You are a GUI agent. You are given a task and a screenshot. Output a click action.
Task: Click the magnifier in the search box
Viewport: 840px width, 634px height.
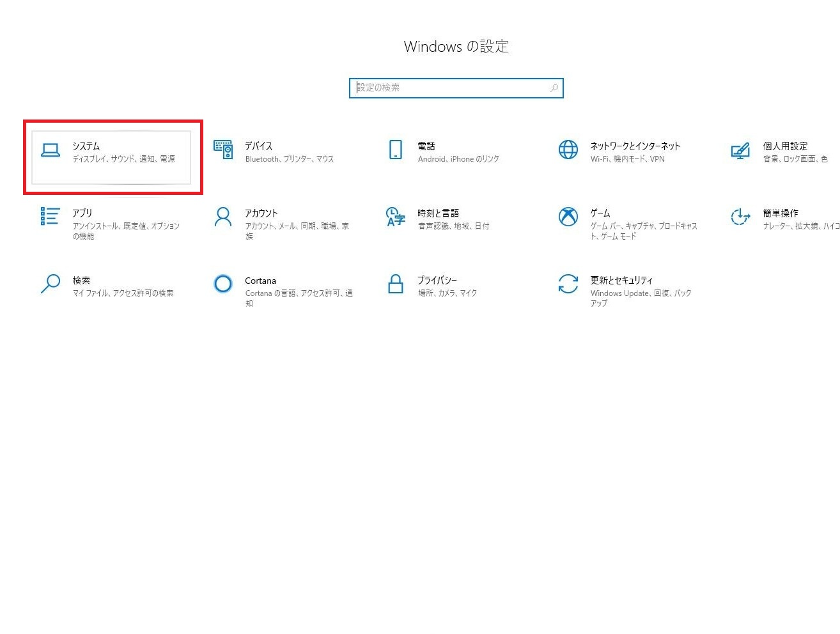pyautogui.click(x=554, y=88)
